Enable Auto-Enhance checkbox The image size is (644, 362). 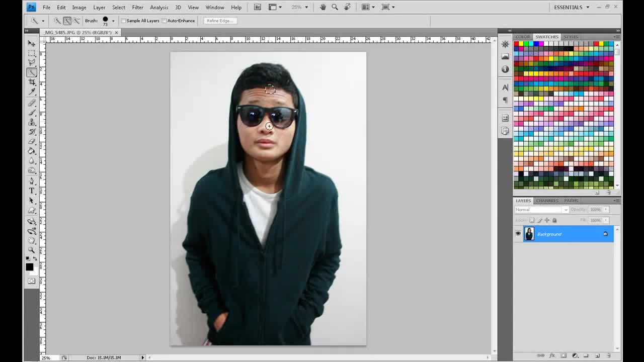tap(165, 21)
